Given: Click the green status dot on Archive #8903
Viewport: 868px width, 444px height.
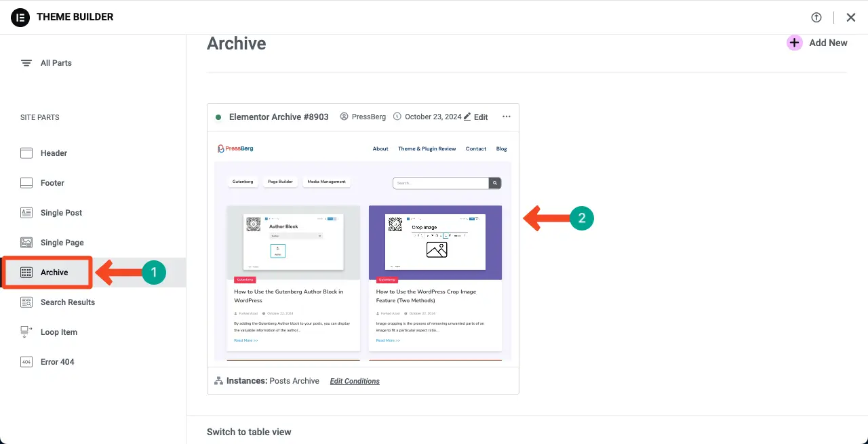Looking at the screenshot, I should point(218,117).
